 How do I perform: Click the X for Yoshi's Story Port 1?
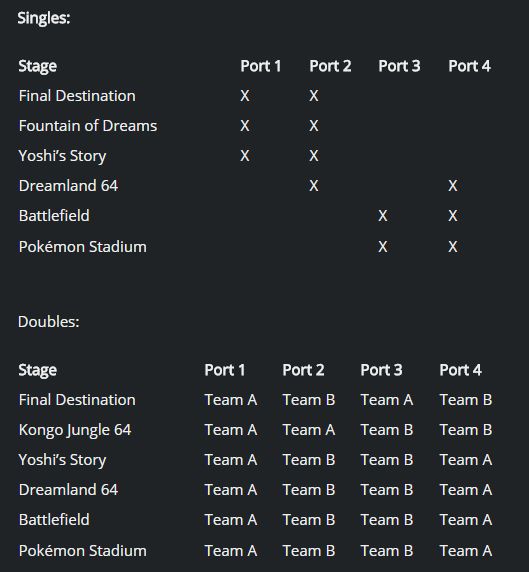[245, 156]
